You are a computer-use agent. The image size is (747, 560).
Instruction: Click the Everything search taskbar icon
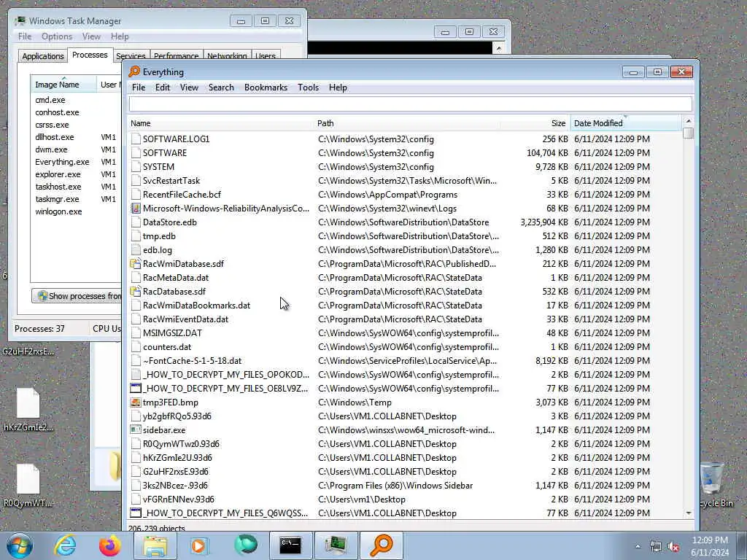point(381,545)
